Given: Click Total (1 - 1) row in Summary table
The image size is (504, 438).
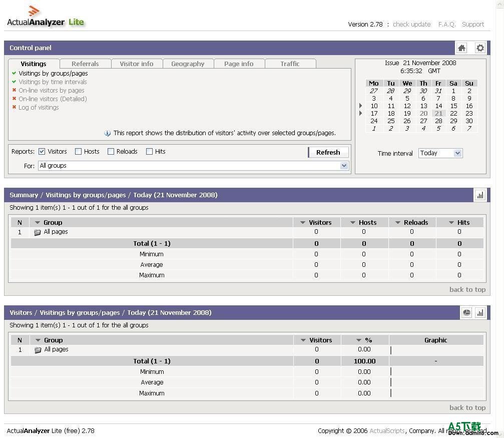Looking at the screenshot, I should click(247, 243).
